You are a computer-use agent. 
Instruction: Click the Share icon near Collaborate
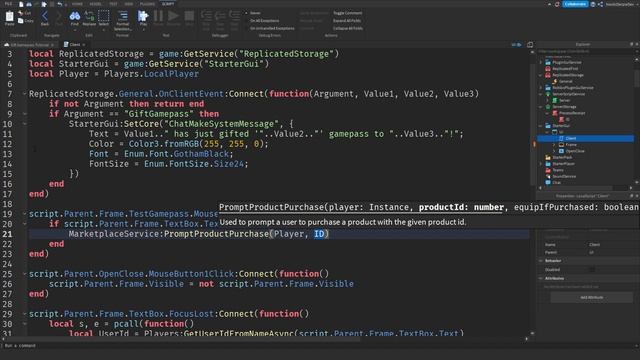tap(600, 4)
